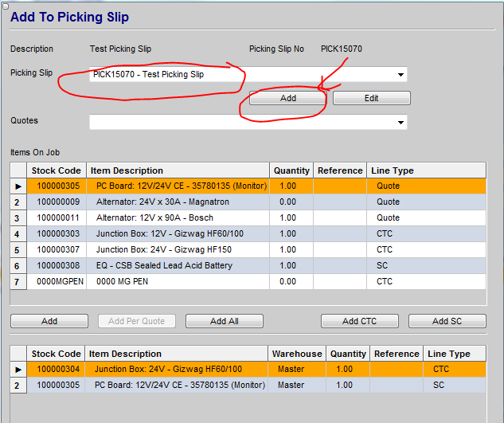Screen dimensions: 504x423
Task: Click the Add button left of Add Per Quote
Action: point(49,321)
